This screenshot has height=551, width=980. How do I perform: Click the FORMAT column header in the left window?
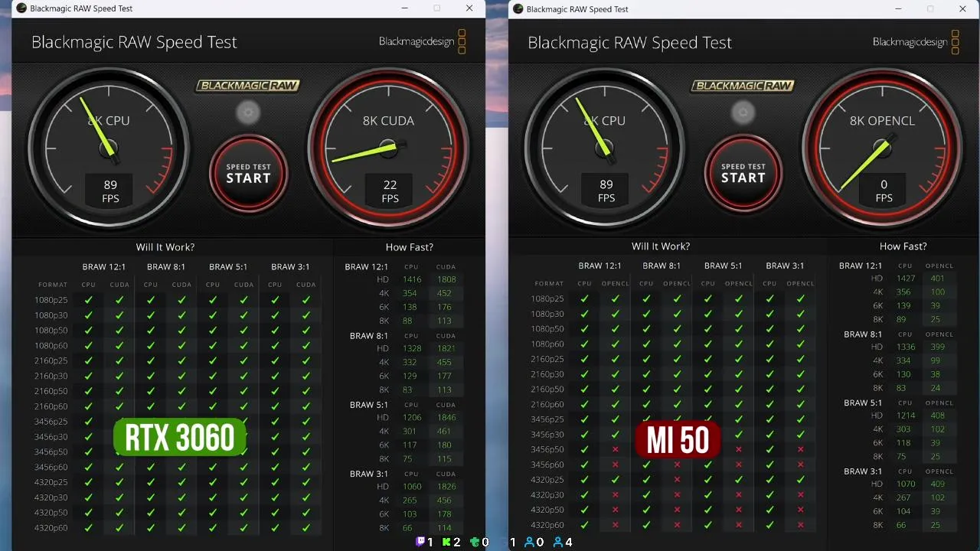(54, 285)
